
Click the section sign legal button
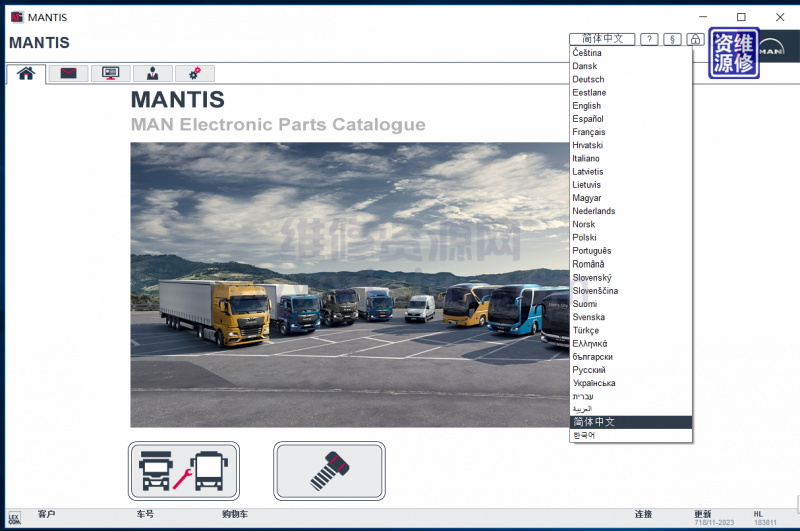(672, 39)
